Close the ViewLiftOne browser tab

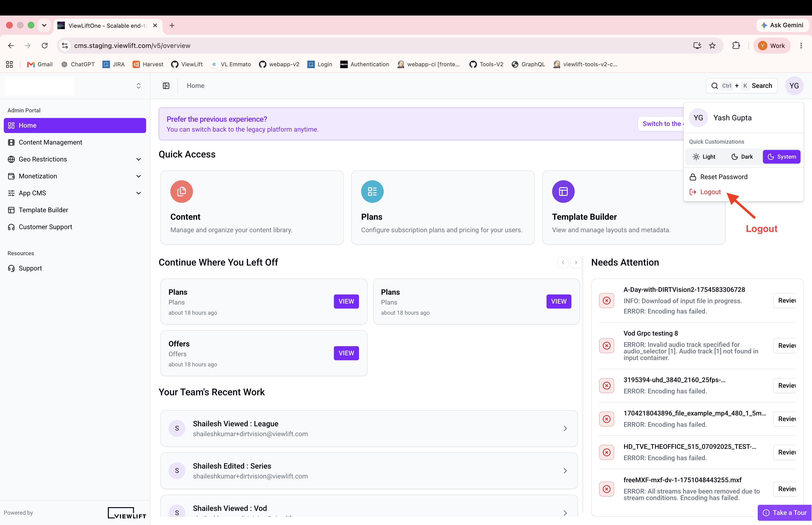coord(155,26)
